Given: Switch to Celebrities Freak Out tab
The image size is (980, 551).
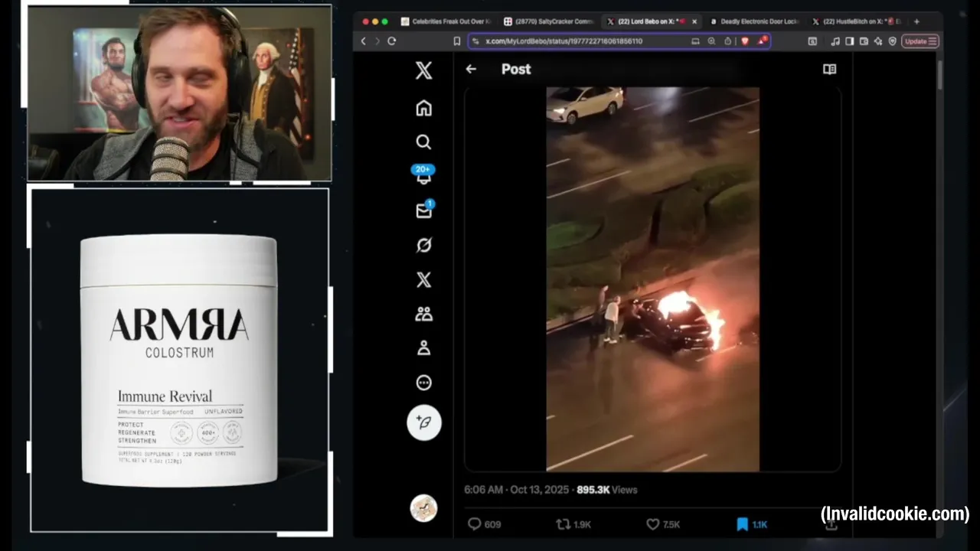Looking at the screenshot, I should [445, 21].
